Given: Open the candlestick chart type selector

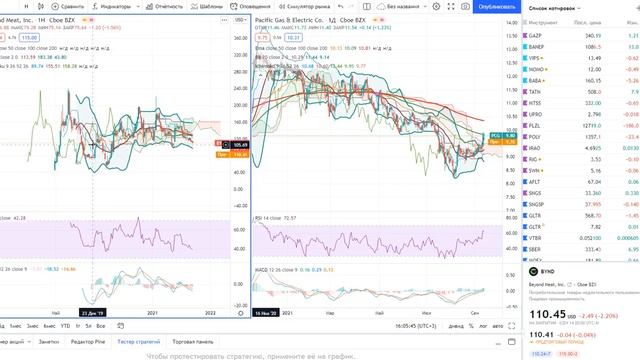Looking at the screenshot, I should [x=40, y=7].
